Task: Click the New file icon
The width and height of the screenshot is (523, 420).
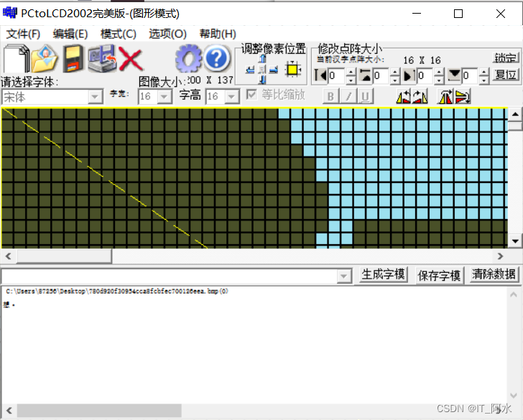Action: pyautogui.click(x=17, y=59)
